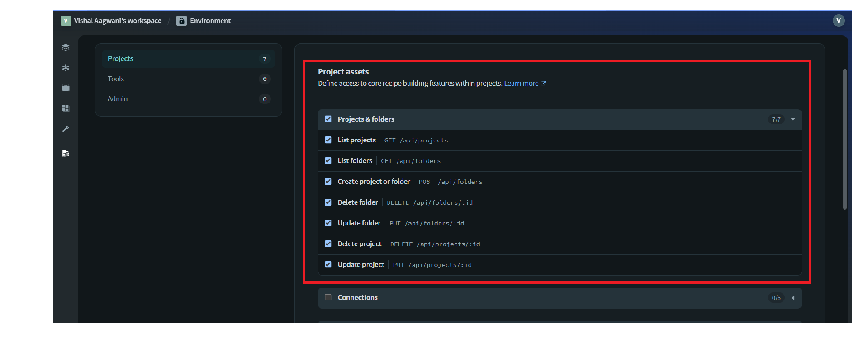Screen dimensions: 868x347
Task: Uncheck the Delete project checkbox
Action: (x=328, y=244)
